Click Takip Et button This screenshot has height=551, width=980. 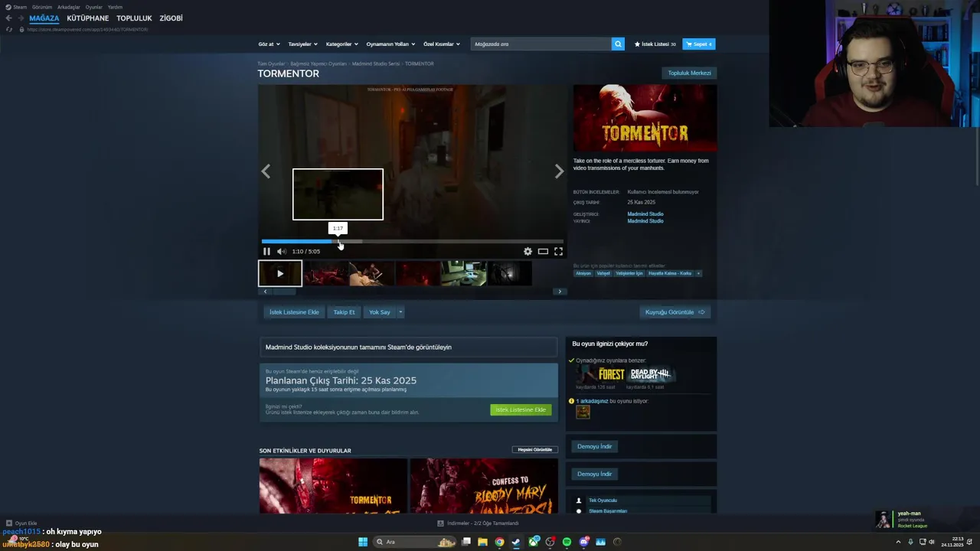(344, 312)
